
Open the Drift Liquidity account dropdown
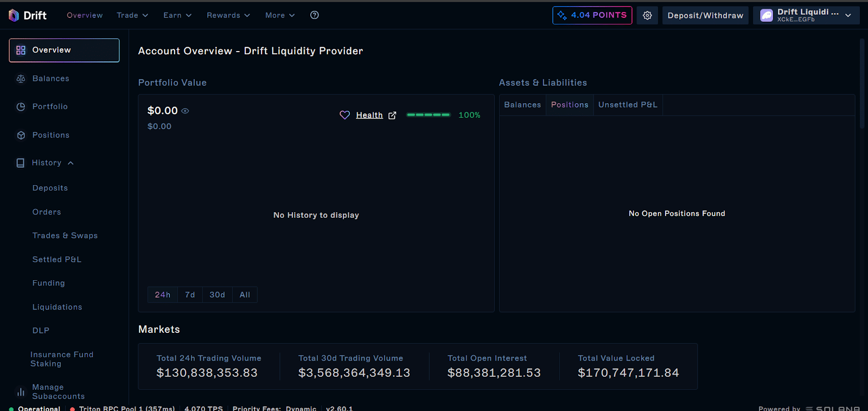(806, 15)
